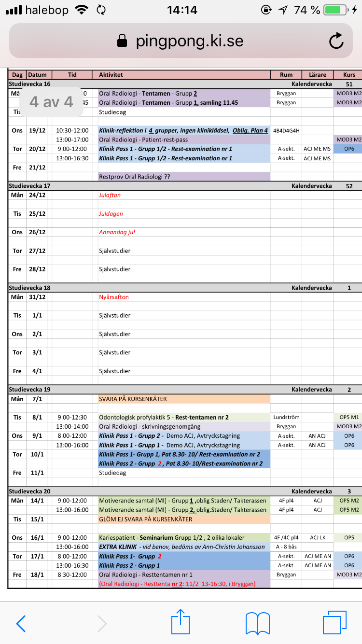Screen dimensions: 362x644
Task: Select the 'Rum' column header
Action: pyautogui.click(x=286, y=75)
